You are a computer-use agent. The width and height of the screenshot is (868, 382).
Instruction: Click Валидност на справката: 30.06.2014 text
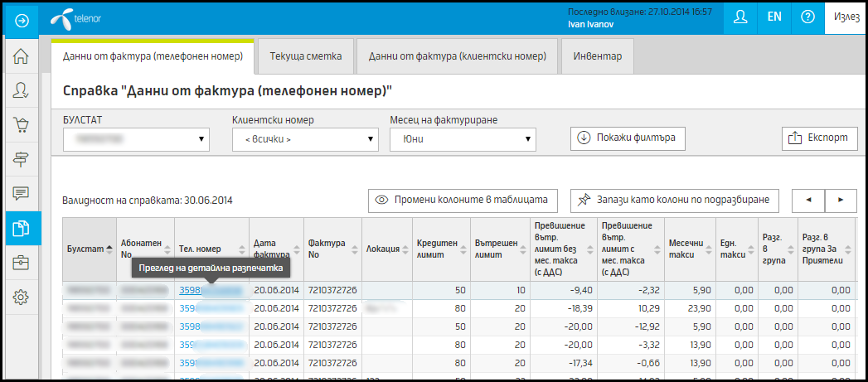[148, 201]
